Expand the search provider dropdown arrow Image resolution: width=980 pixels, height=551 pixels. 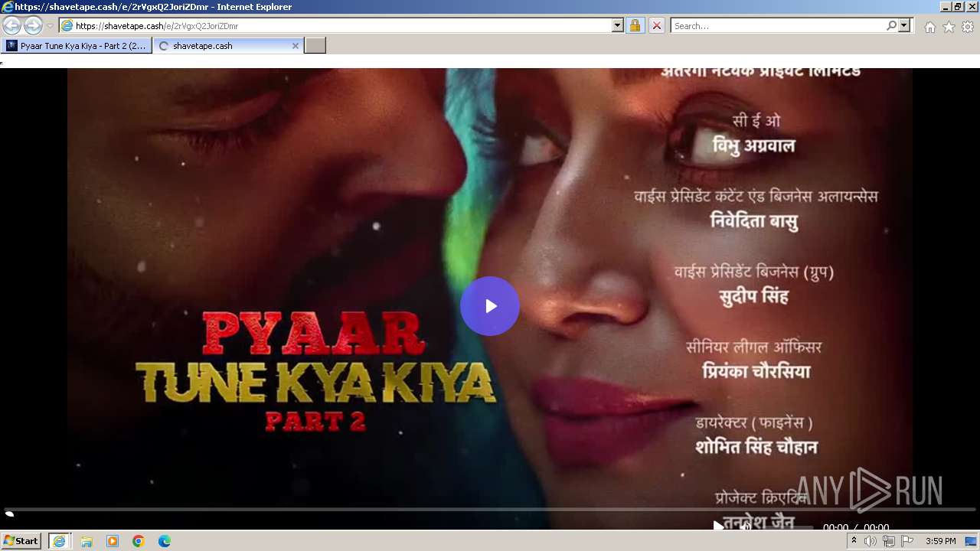click(904, 25)
